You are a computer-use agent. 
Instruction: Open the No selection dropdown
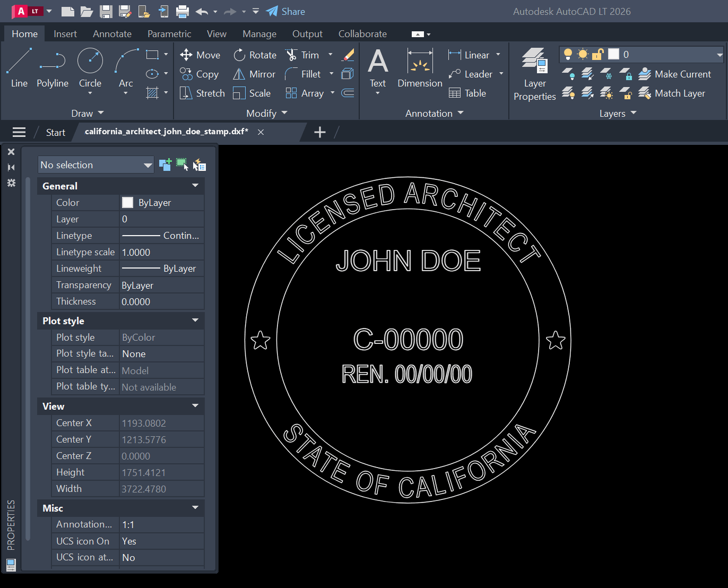click(x=96, y=165)
